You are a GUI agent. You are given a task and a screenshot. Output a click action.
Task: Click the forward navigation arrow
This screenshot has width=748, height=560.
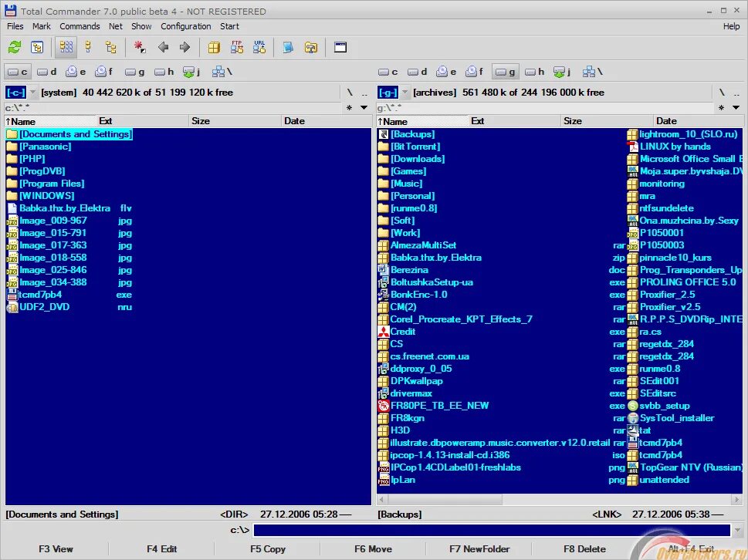[x=185, y=46]
